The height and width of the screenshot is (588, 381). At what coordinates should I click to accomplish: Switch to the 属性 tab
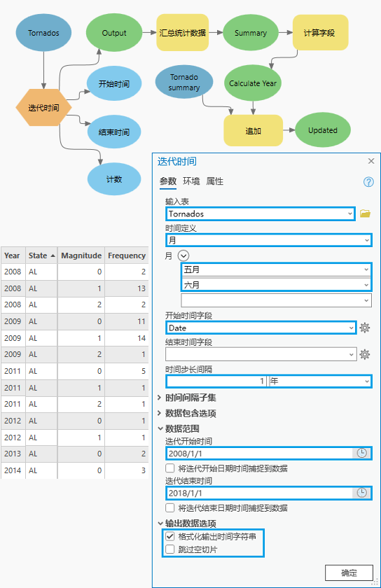(x=215, y=181)
